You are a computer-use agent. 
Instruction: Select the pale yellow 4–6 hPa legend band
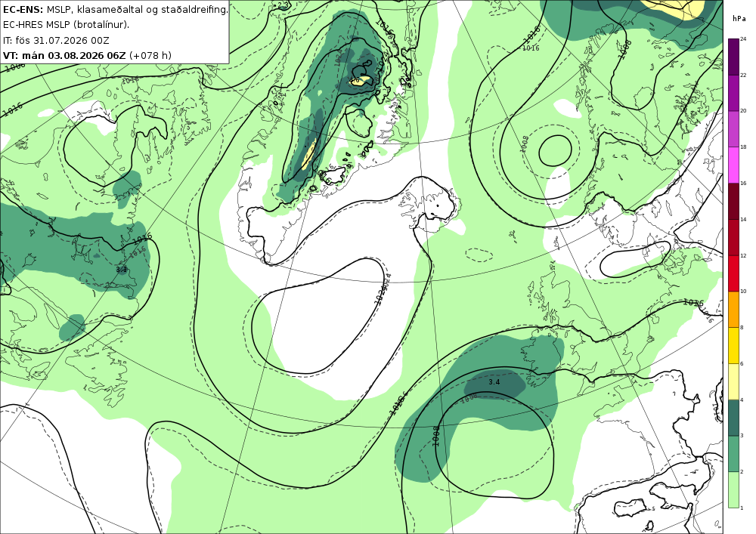tap(733, 381)
